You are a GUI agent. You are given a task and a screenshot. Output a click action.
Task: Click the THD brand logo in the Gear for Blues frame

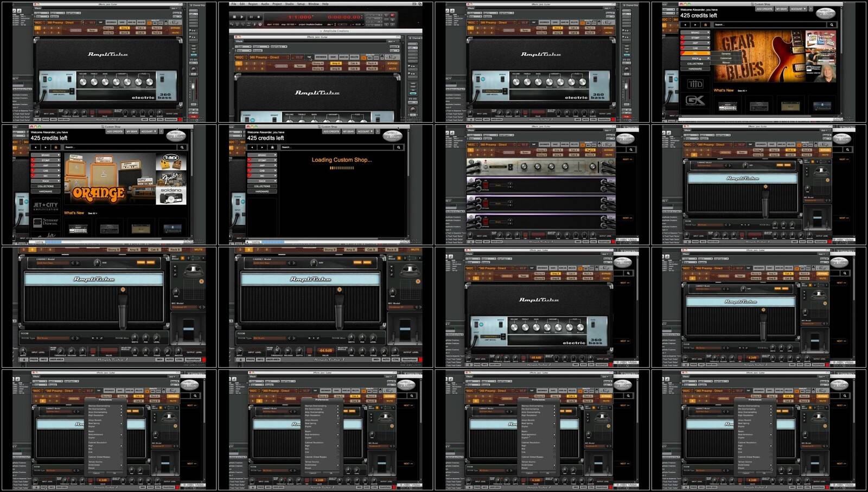[x=695, y=84]
